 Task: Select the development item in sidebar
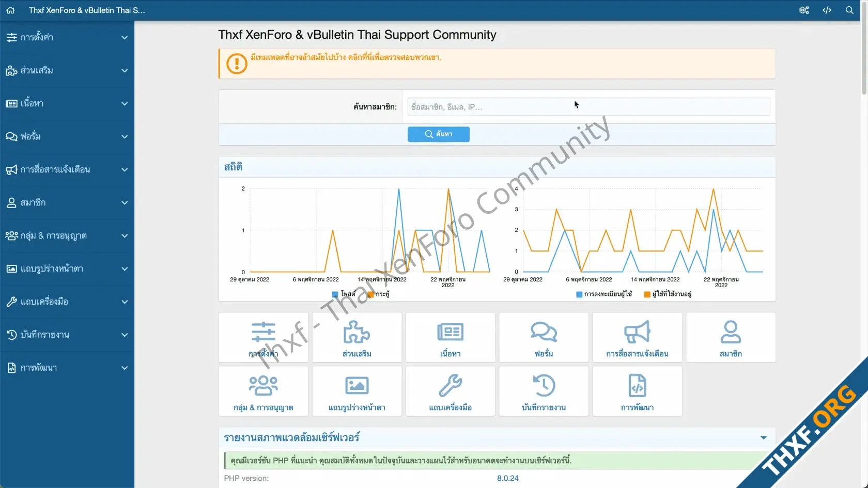point(39,368)
